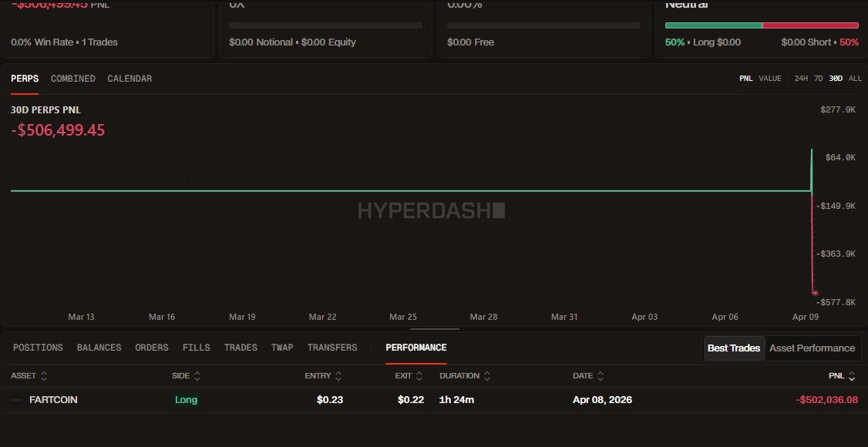Click exit price $0.22
This screenshot has height=447, width=868.
411,399
